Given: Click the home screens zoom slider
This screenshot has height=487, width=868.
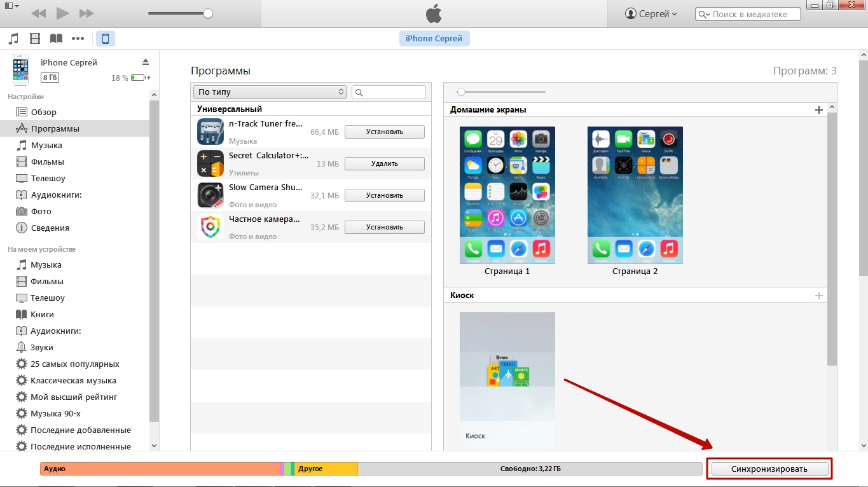Looking at the screenshot, I should coord(502,92).
